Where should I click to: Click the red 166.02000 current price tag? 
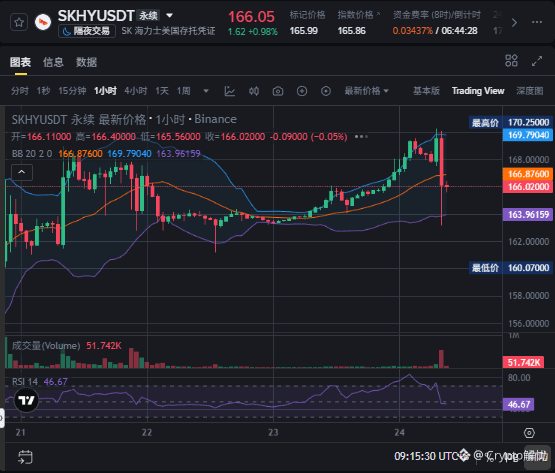[x=528, y=187]
